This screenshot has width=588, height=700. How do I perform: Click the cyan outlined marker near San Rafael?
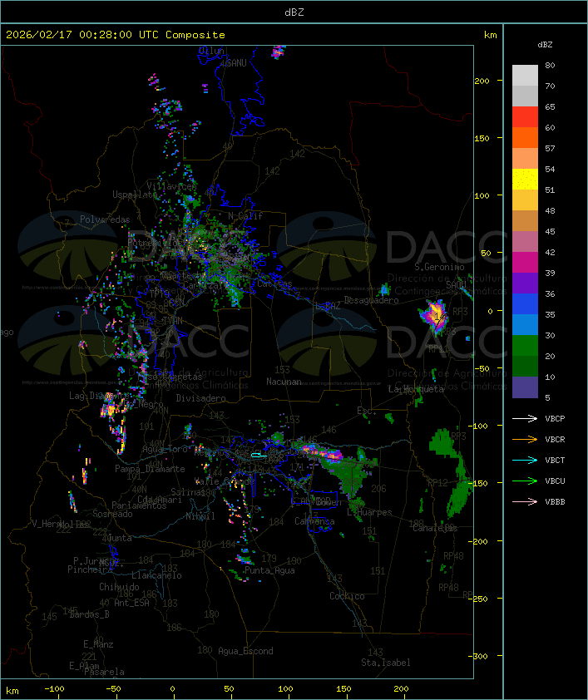[259, 456]
